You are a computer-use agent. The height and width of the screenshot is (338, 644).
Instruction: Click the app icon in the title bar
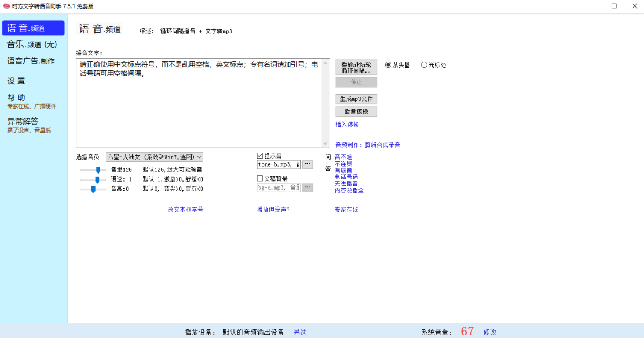click(7, 6)
